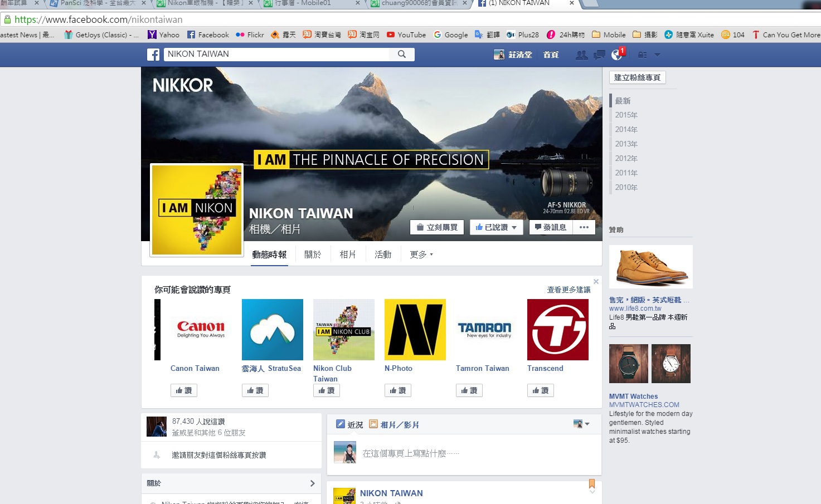Select 動態時報 tab

[269, 255]
